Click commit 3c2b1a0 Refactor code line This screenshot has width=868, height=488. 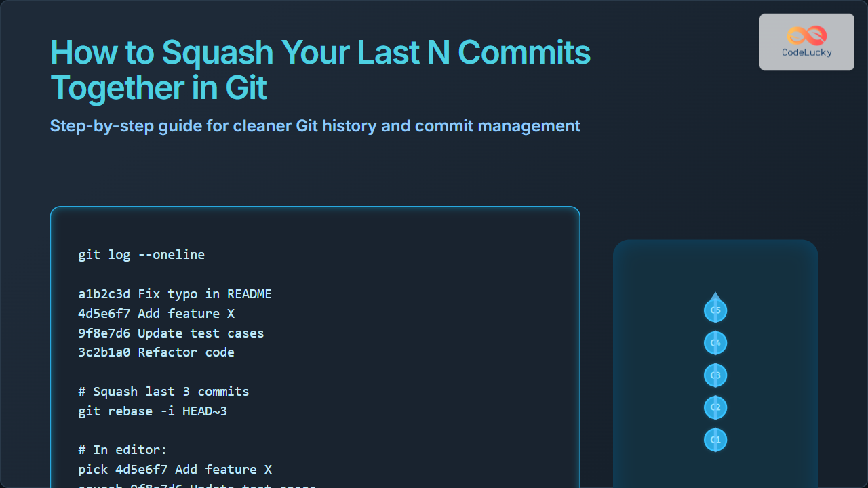(156, 352)
